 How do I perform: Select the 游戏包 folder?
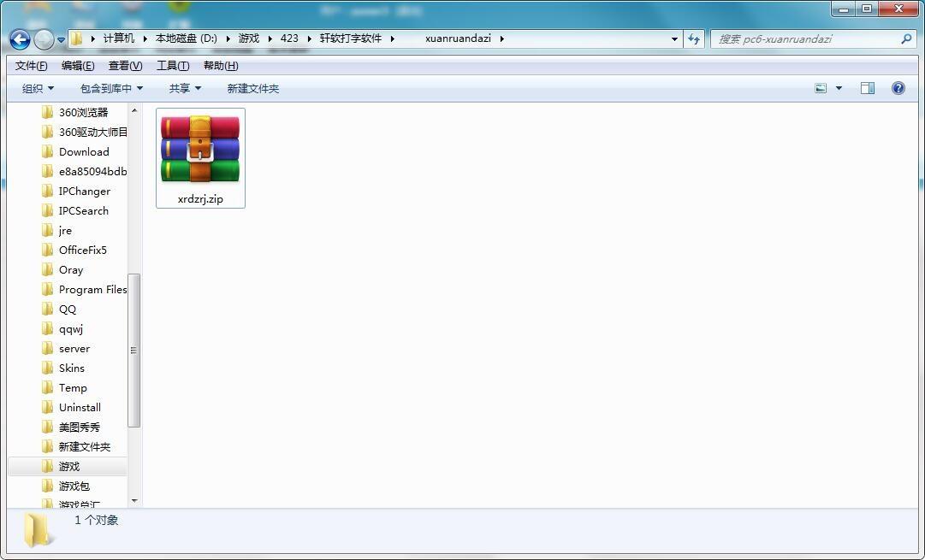click(74, 486)
